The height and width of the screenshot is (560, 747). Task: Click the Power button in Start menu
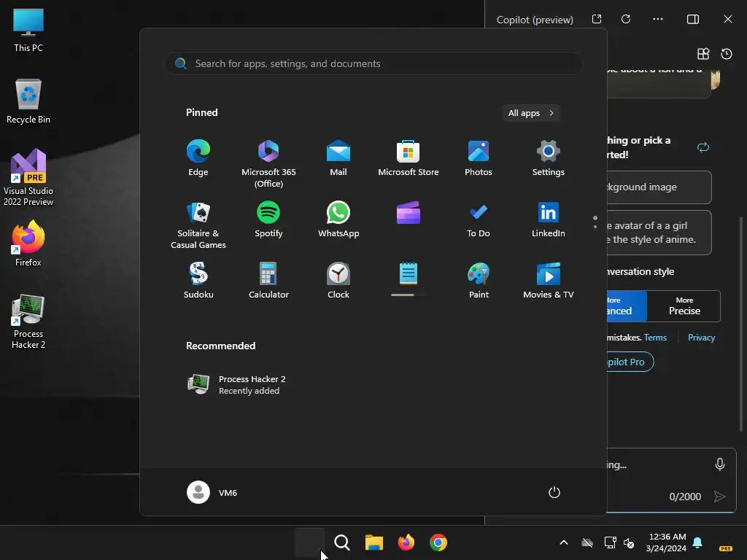(x=554, y=492)
